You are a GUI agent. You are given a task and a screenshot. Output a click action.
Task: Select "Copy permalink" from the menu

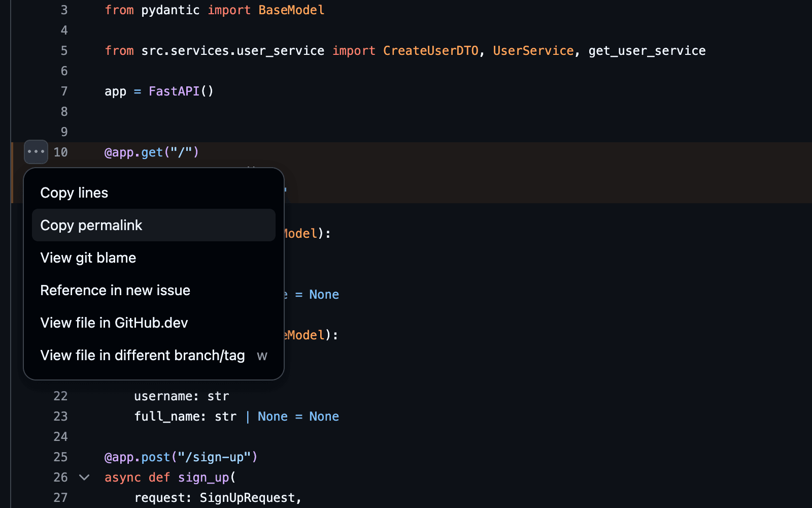tap(91, 225)
